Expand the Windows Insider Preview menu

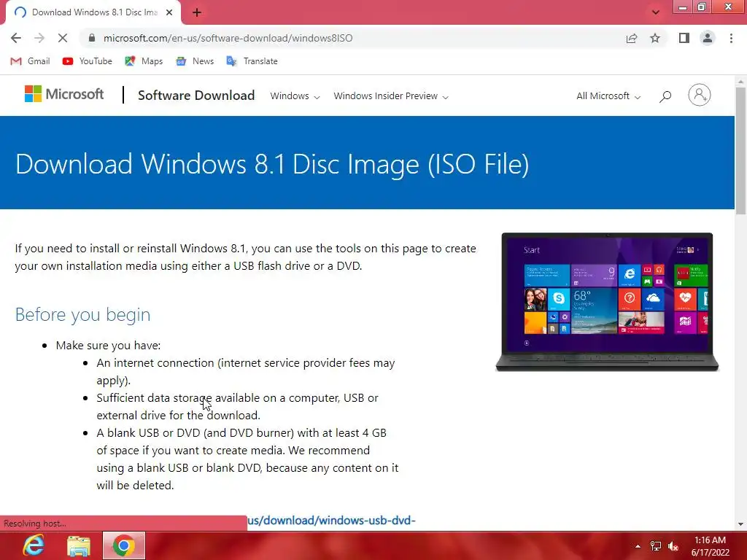coord(391,96)
